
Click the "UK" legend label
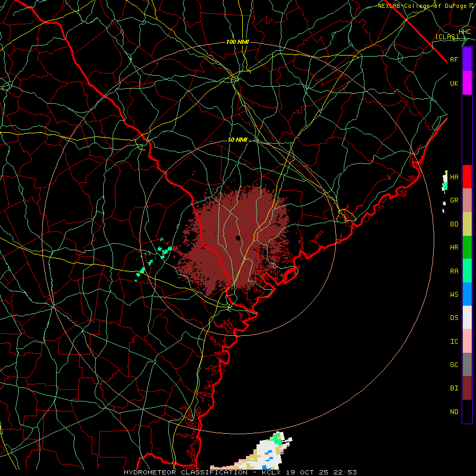(x=454, y=83)
